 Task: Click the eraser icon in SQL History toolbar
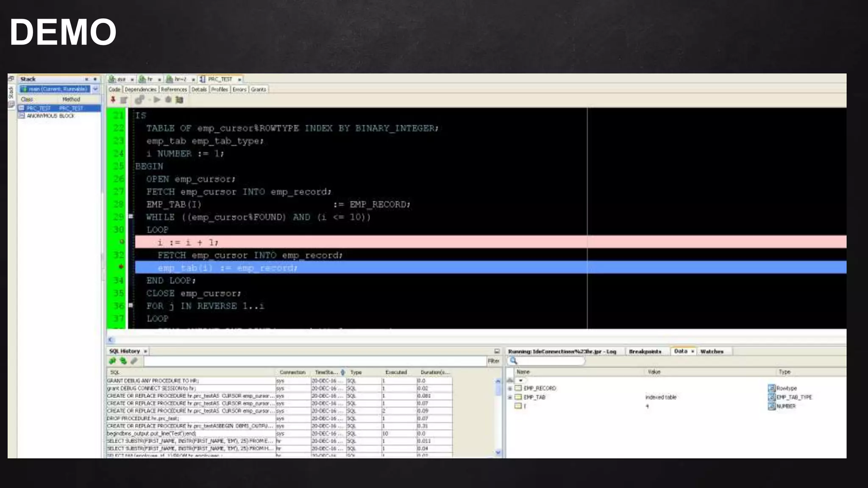click(x=134, y=361)
